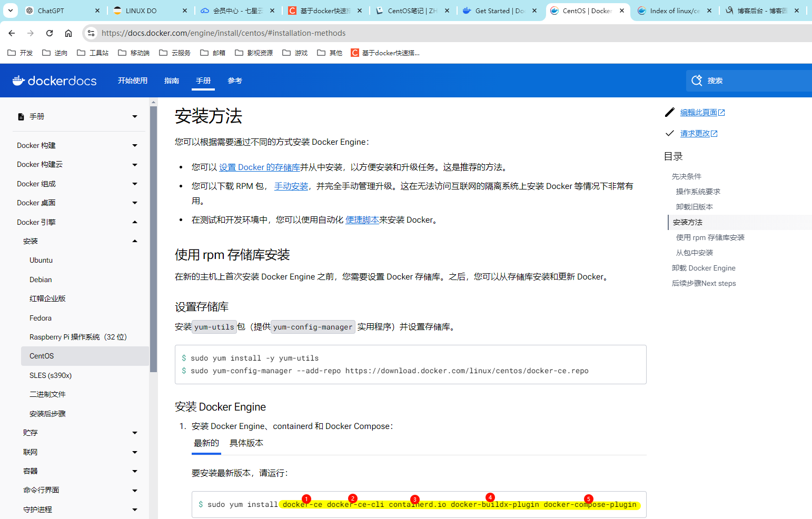Viewport: 812px width, 519px height.
Task: Collapse the 安装 subsection
Action: 135,241
